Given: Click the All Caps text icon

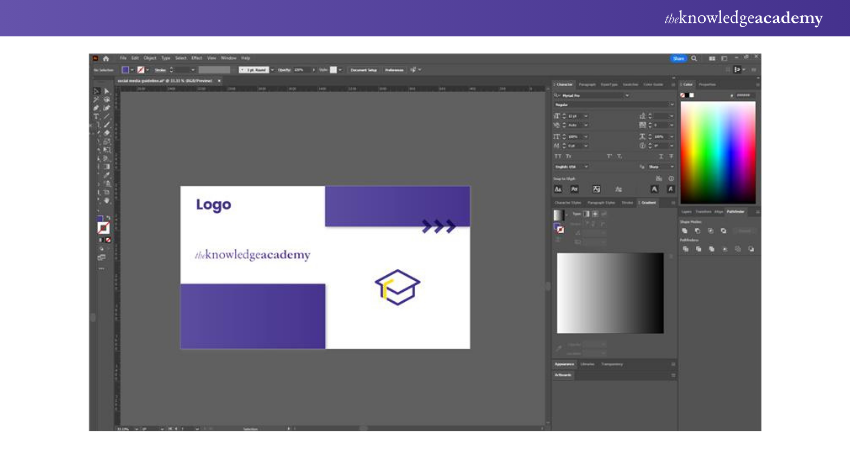Looking at the screenshot, I should pyautogui.click(x=558, y=156).
